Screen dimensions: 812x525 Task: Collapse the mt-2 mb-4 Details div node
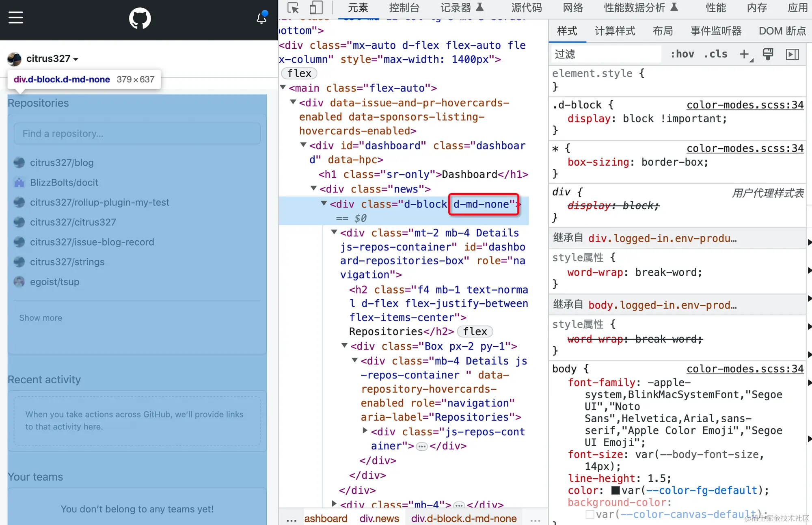point(334,232)
